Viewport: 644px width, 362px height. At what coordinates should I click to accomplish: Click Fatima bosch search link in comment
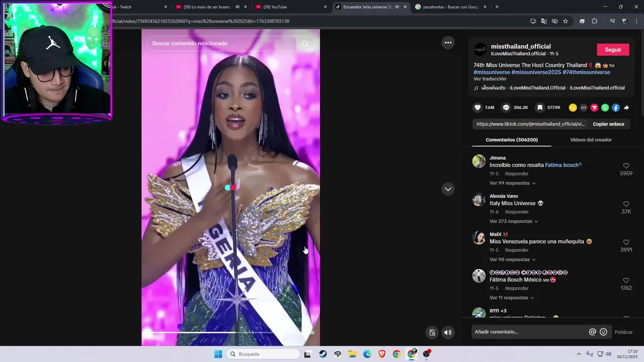pos(563,165)
